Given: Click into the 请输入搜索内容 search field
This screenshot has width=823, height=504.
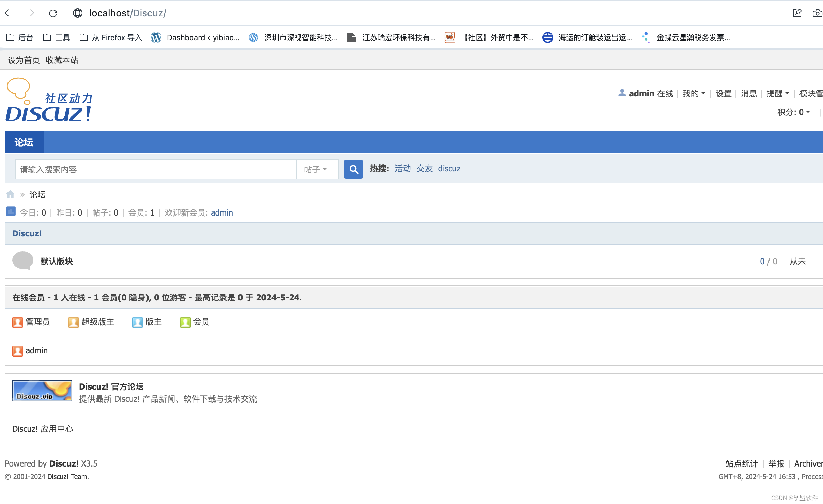Looking at the screenshot, I should [x=155, y=169].
